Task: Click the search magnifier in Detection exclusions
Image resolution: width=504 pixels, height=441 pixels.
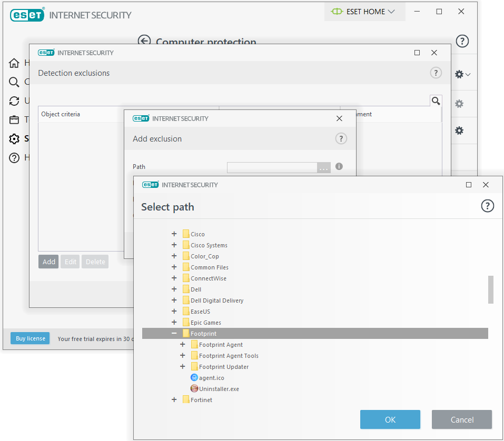Action: point(436,101)
